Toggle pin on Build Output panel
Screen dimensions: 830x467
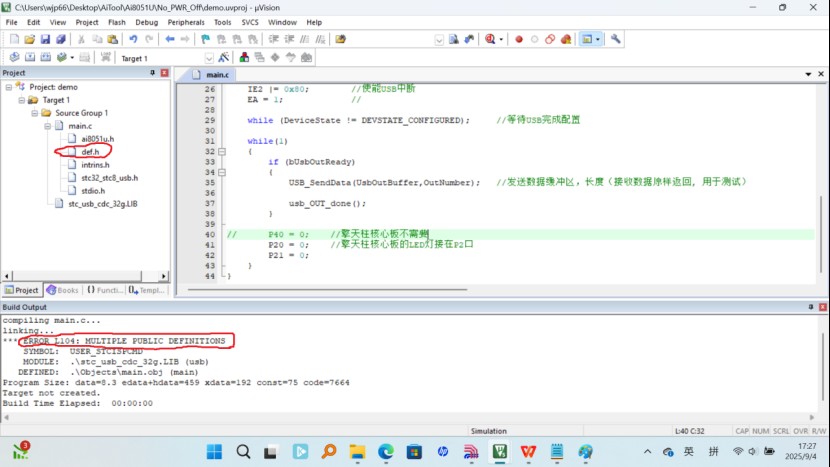coord(811,306)
